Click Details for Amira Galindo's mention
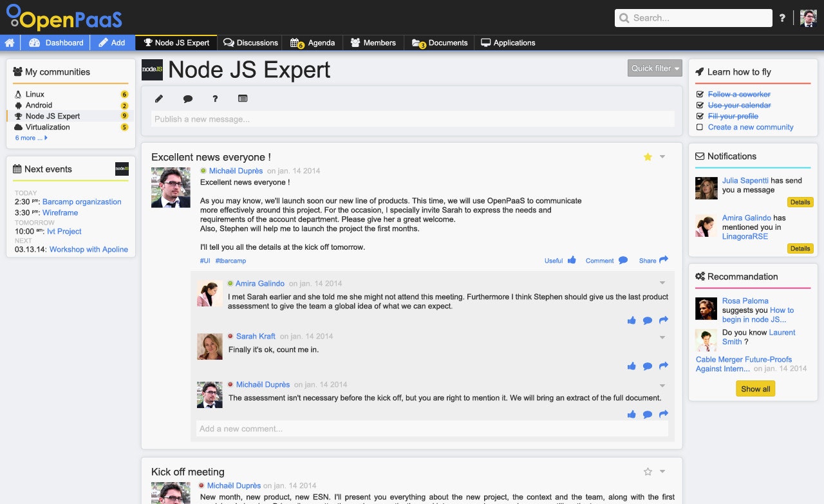 pyautogui.click(x=800, y=248)
